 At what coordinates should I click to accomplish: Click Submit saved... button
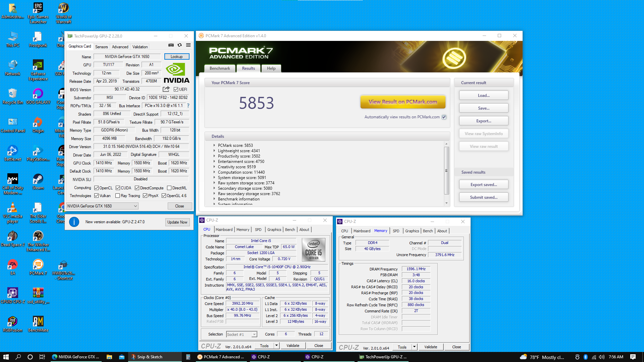(x=484, y=197)
